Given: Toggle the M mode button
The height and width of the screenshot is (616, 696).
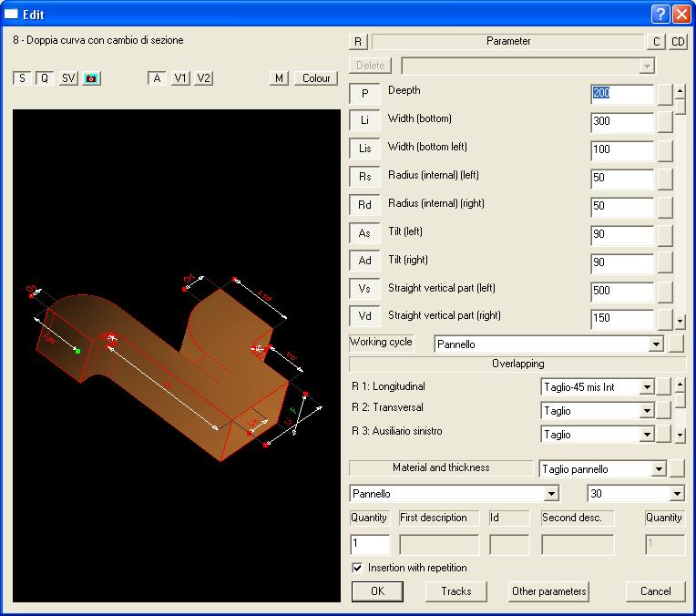Looking at the screenshot, I should click(x=280, y=78).
